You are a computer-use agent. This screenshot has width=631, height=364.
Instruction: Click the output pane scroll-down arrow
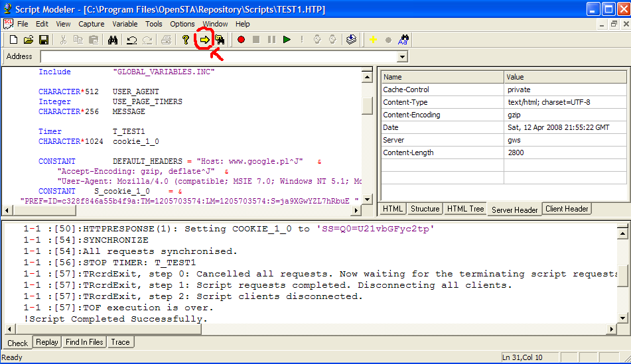click(622, 318)
